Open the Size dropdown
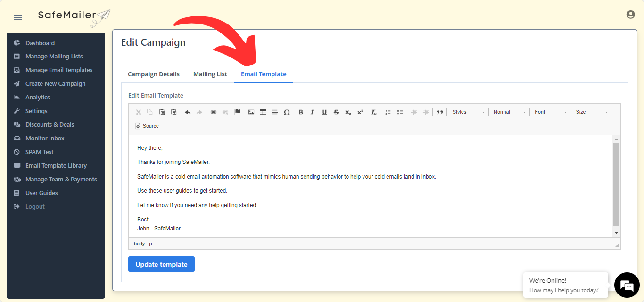Image resolution: width=644 pixels, height=302 pixels. tap(591, 112)
